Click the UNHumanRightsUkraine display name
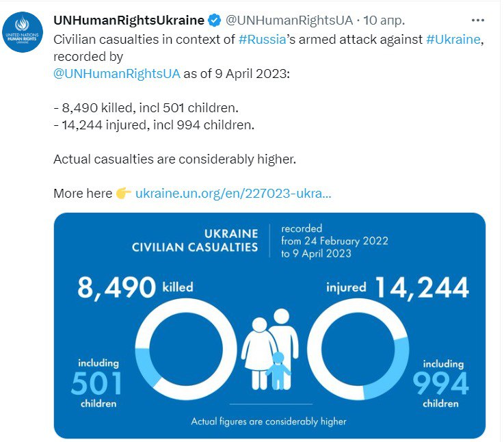Viewport: 504px width, 442px height. point(129,20)
